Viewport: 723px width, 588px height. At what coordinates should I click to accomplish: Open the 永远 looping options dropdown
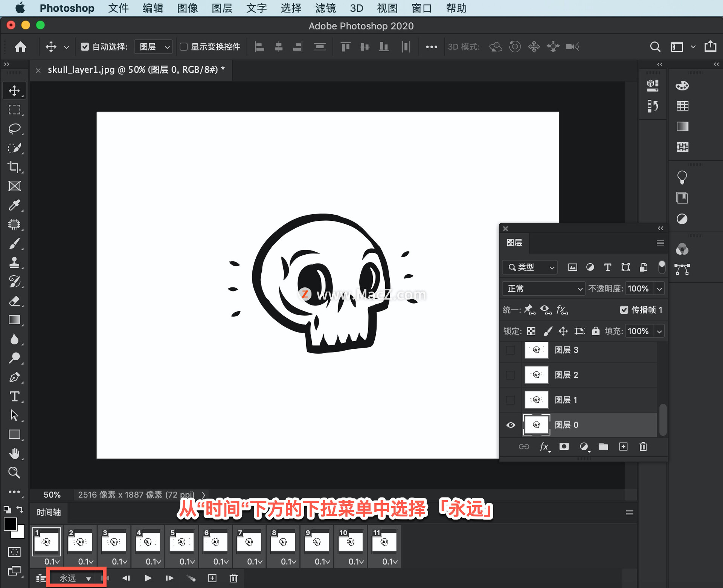coord(76,578)
